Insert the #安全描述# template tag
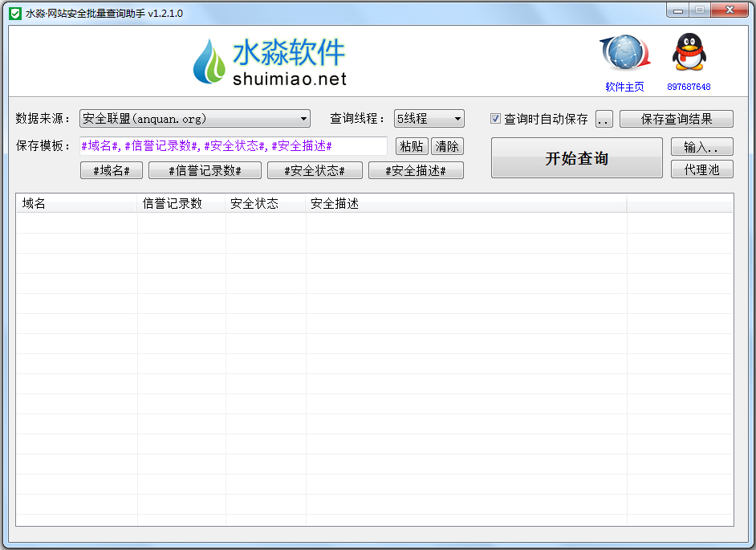This screenshot has height=550, width=756. coord(416,170)
